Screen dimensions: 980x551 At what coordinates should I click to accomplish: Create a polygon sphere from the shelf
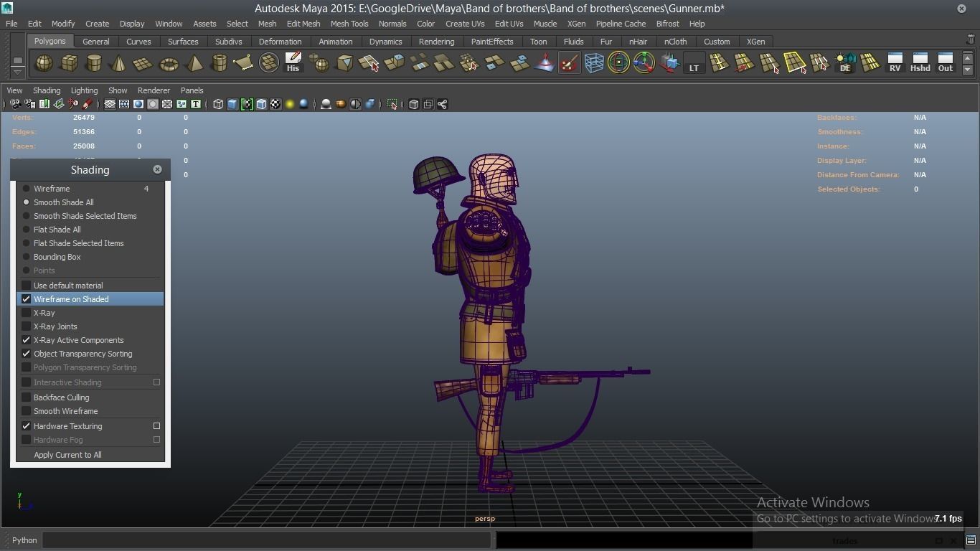(44, 63)
